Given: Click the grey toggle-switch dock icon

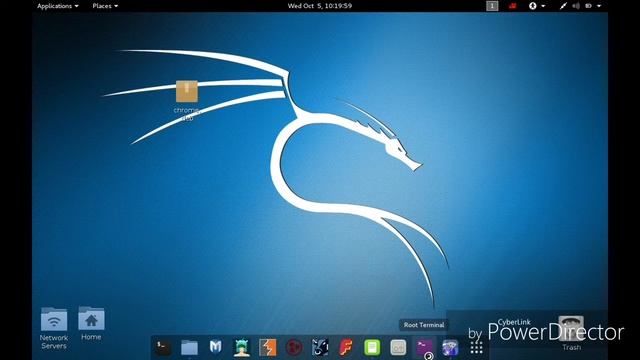Looking at the screenshot, I should 398,347.
